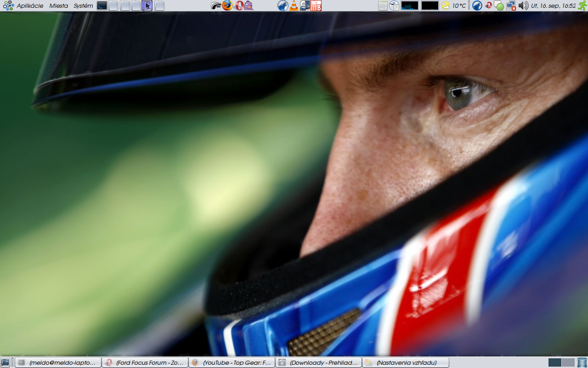The height and width of the screenshot is (368, 588).
Task: Toggle show desktop button in bottom panel
Action: pos(5,362)
